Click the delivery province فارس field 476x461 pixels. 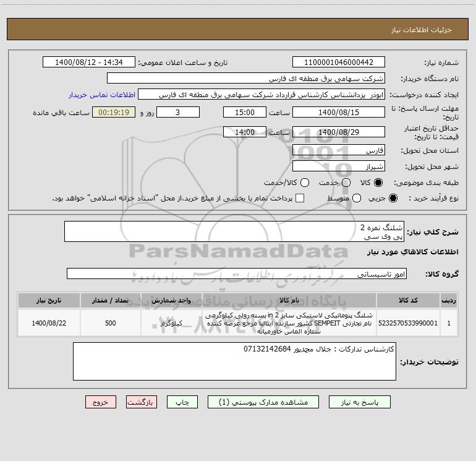339,150
